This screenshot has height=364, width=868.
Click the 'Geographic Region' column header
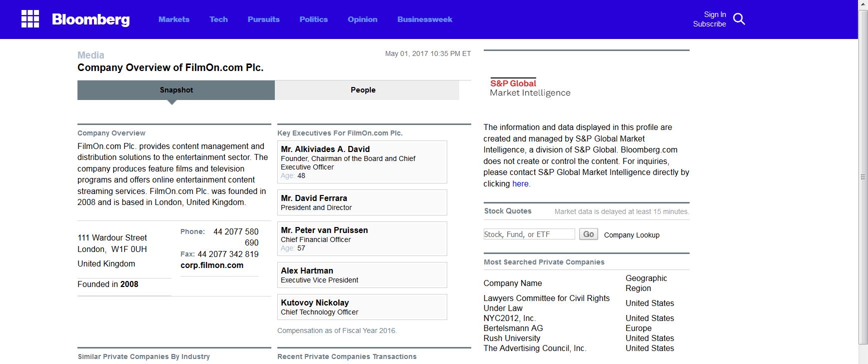(646, 283)
